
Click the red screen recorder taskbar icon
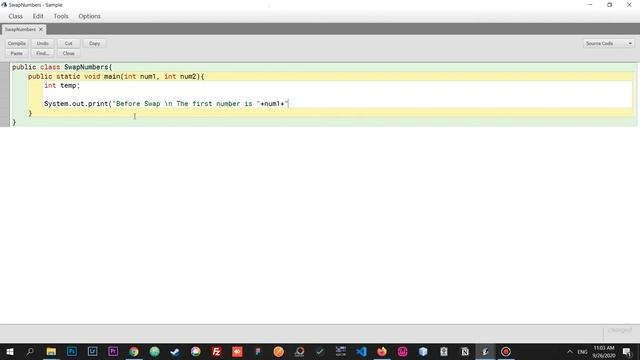click(506, 351)
